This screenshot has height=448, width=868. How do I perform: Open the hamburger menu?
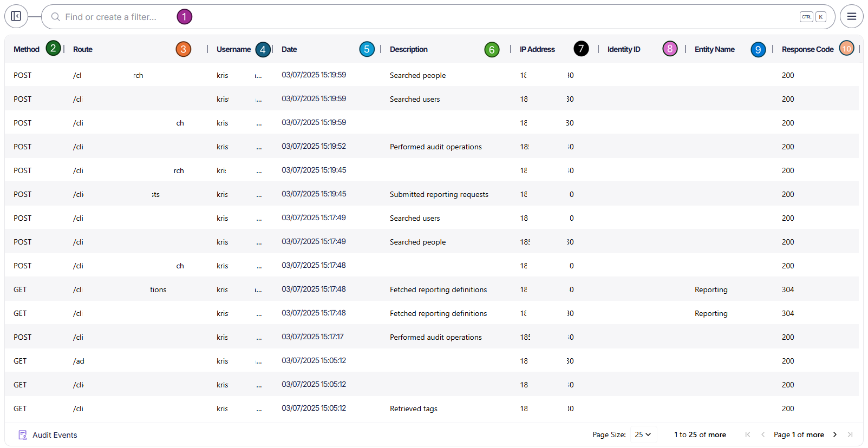851,16
